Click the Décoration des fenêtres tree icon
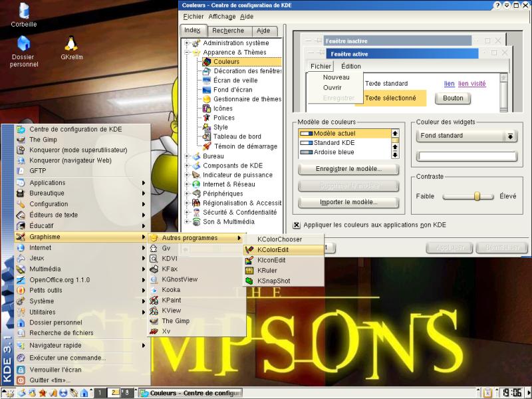 (x=207, y=71)
